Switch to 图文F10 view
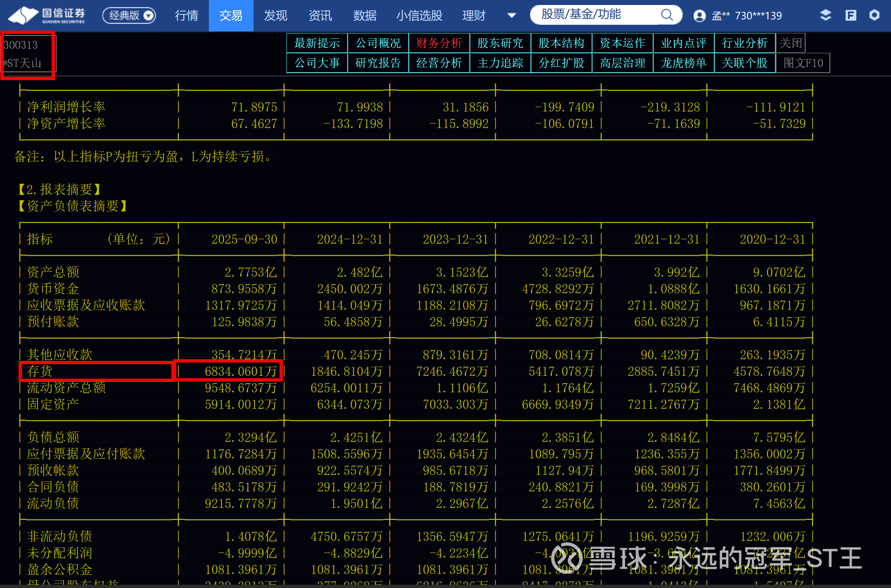Image resolution: width=891 pixels, height=588 pixels. pyautogui.click(x=803, y=63)
